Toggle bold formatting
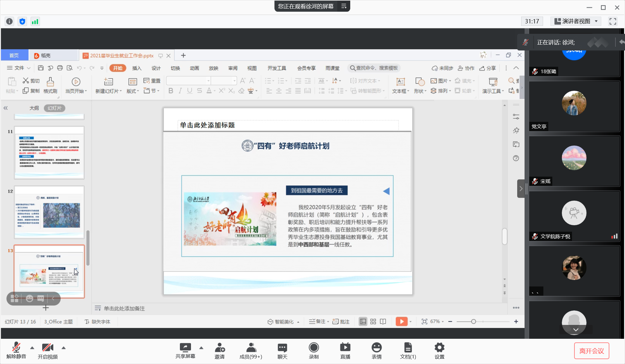625x364 pixels. 171,90
